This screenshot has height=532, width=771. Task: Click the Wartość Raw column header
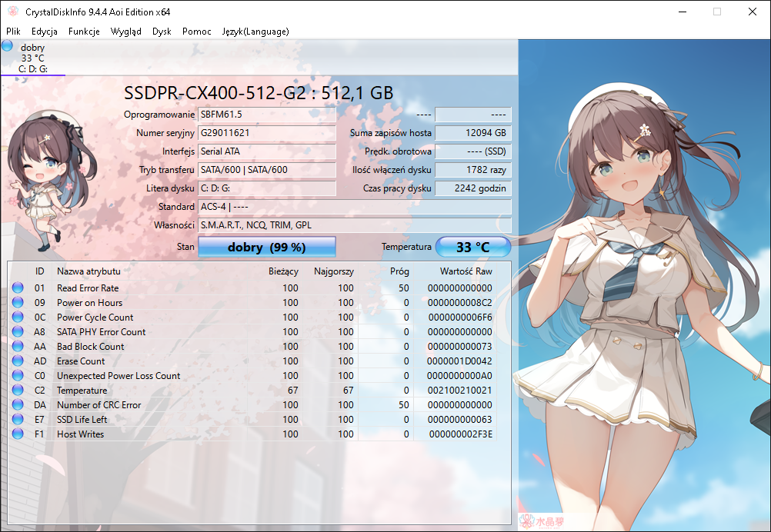[466, 271]
